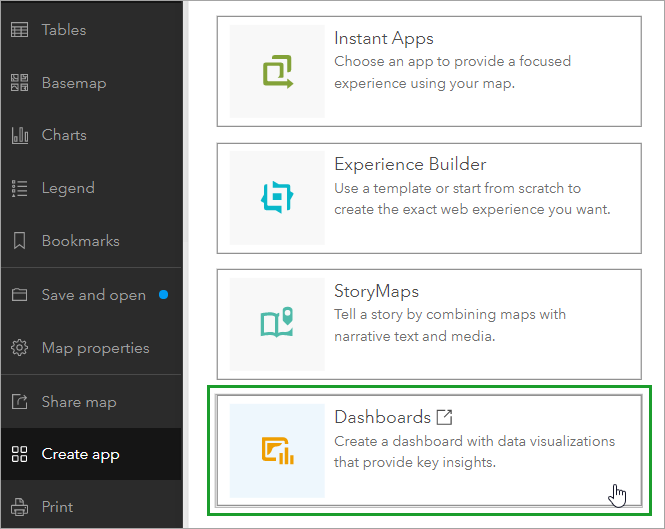Screen dimensions: 665x529
Task: Select Share map option
Action: [92, 401]
